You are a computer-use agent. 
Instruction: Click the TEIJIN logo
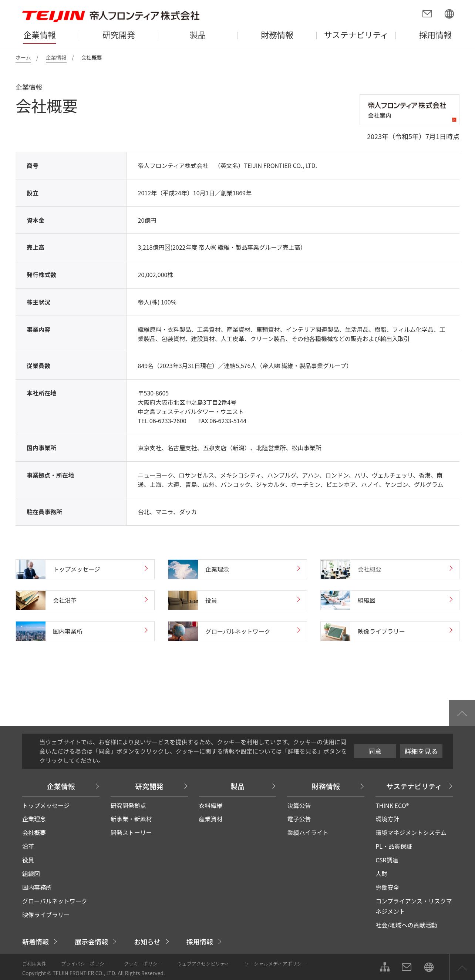pos(53,16)
